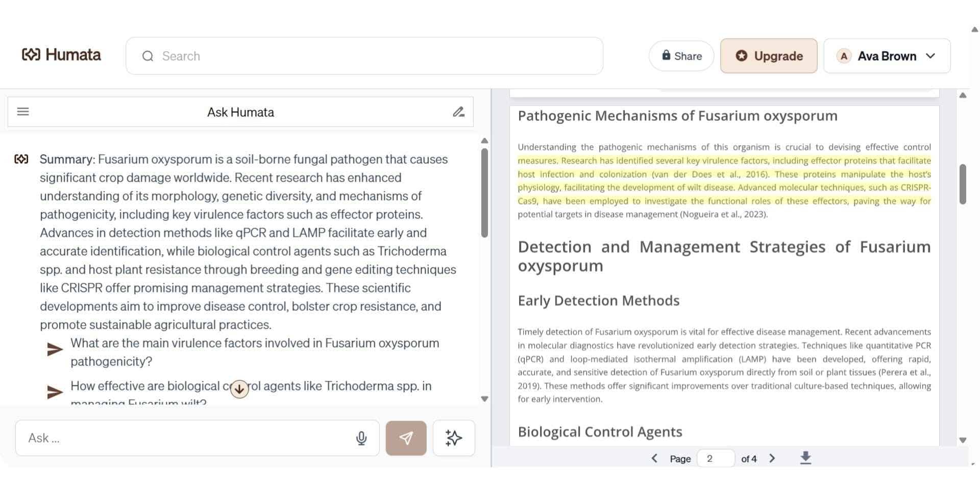Click the Humata logo
The image size is (980, 490).
[x=61, y=55]
